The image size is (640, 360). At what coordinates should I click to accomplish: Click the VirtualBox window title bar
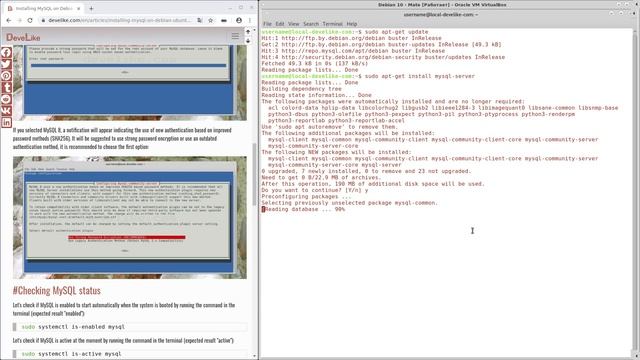[x=442, y=4]
